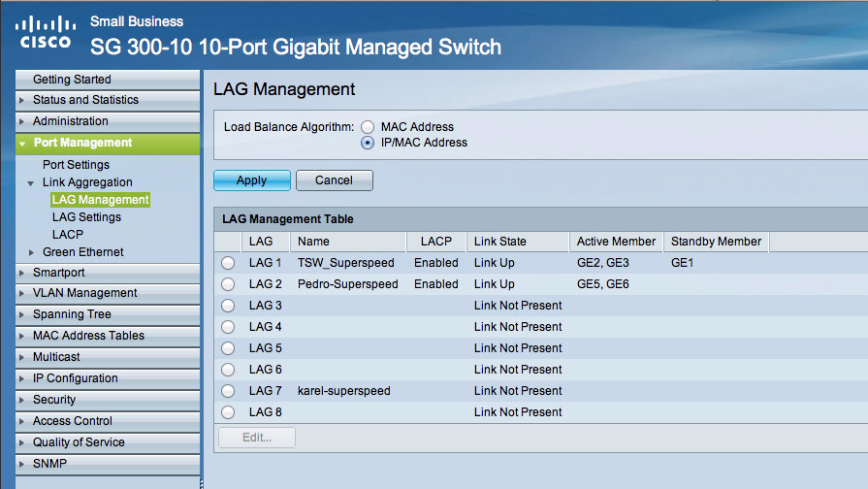Click the Apply button

click(x=251, y=180)
